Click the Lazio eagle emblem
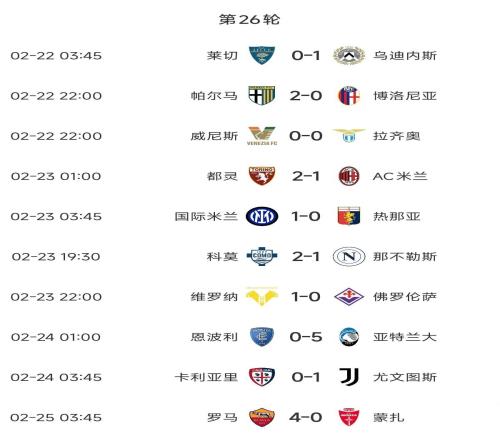The height and width of the screenshot is (440, 500). [349, 136]
